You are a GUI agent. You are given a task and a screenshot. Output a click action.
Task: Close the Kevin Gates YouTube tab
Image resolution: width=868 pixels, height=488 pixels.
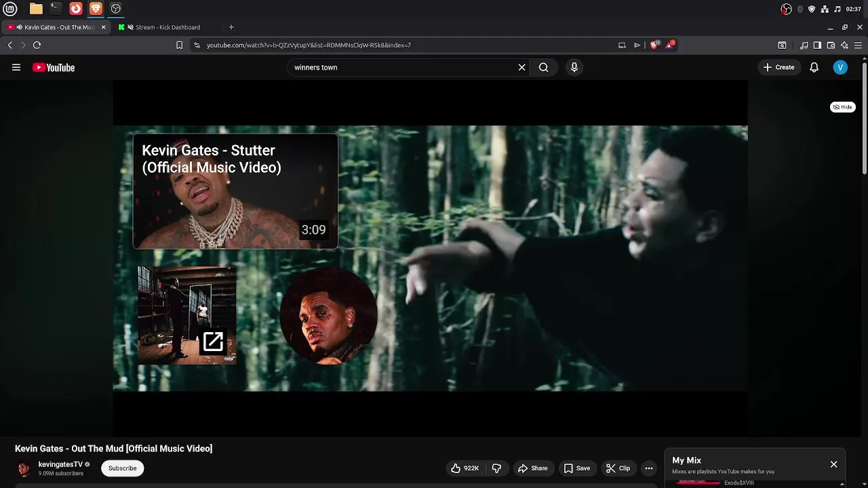(x=104, y=27)
